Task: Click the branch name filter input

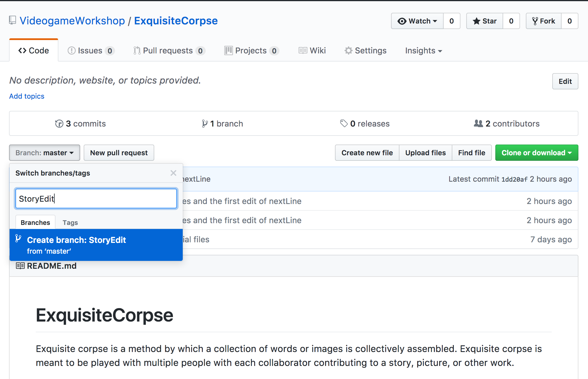Action: tap(96, 198)
